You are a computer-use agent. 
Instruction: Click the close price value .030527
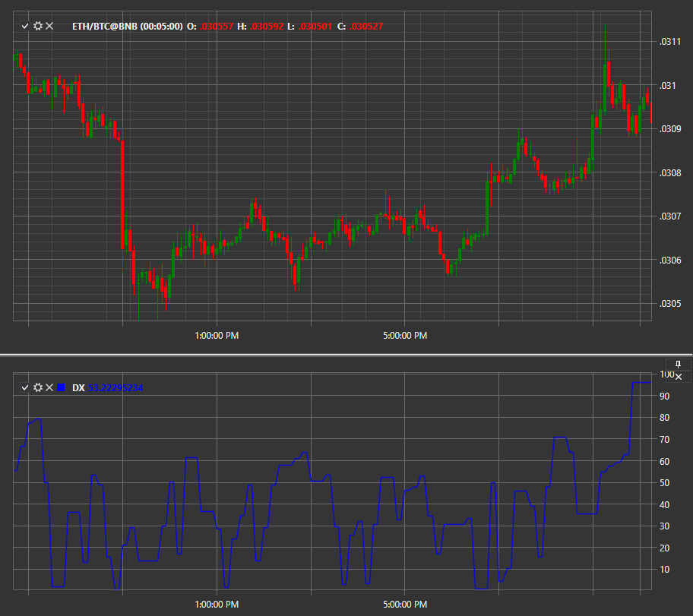point(366,27)
